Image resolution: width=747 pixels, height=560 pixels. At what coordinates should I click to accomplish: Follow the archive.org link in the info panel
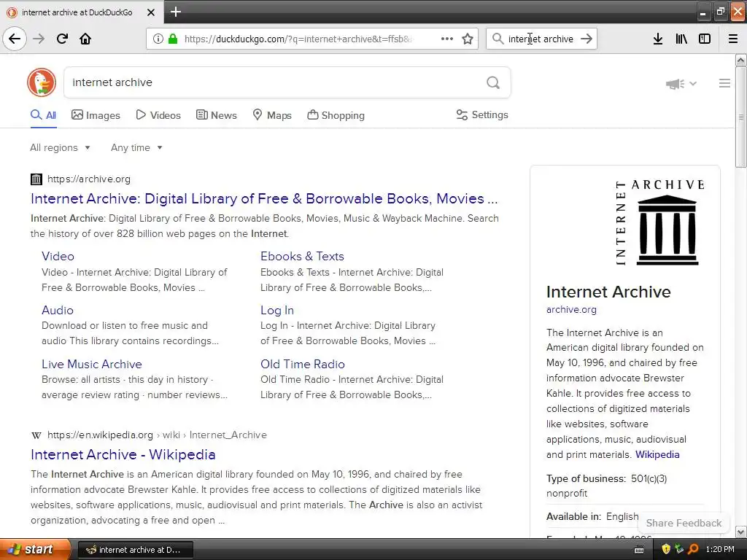click(x=571, y=309)
